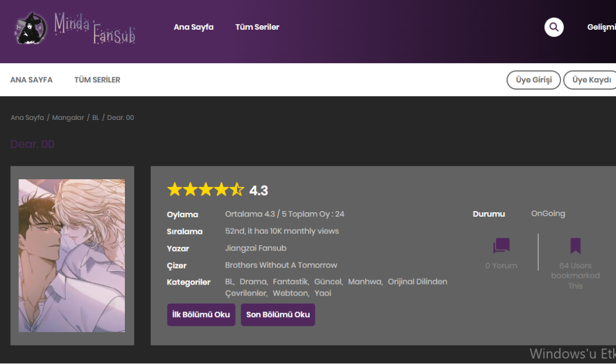Open Ana Sayfa in purple header
The image size is (616, 364).
pos(193,27)
